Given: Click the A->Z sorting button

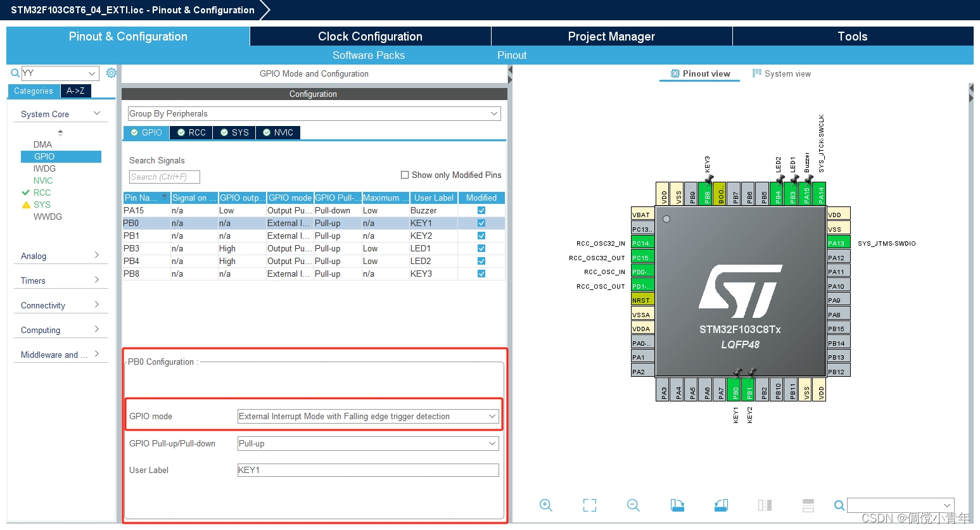Looking at the screenshot, I should 75,91.
